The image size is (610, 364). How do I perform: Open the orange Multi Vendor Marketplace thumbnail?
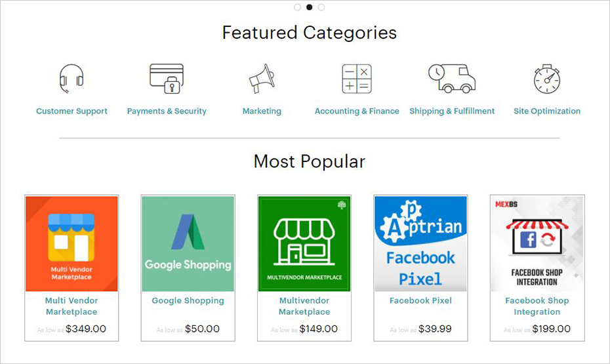(x=71, y=243)
